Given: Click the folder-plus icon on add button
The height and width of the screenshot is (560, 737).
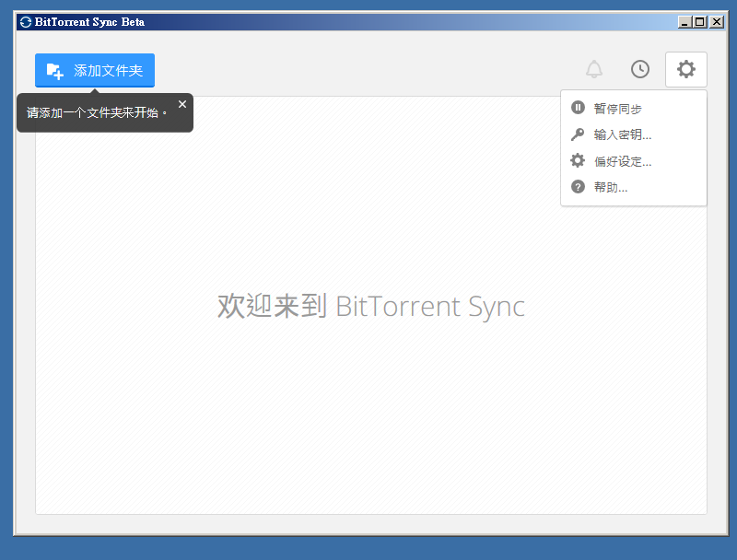Looking at the screenshot, I should click(55, 72).
